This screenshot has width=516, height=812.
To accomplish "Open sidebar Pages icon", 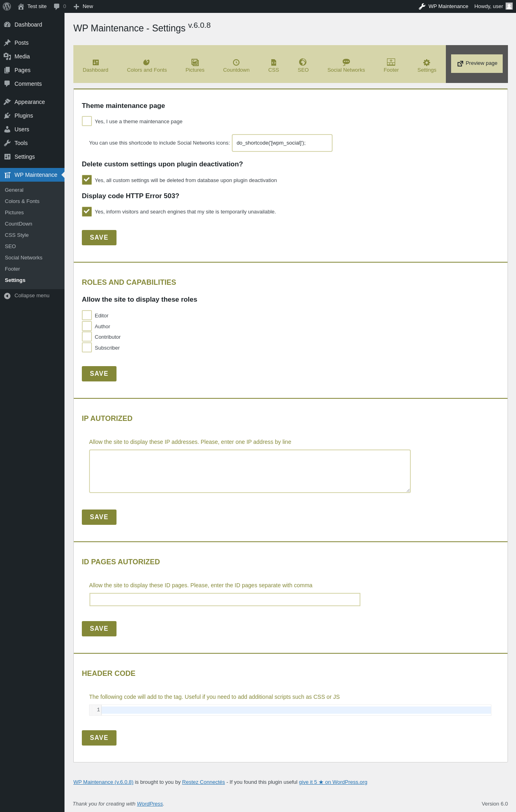I will pos(7,70).
